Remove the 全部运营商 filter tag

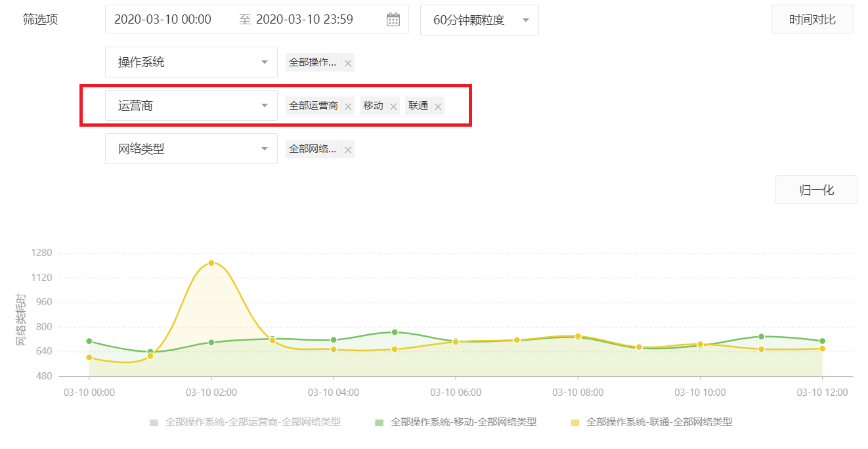click(x=348, y=106)
